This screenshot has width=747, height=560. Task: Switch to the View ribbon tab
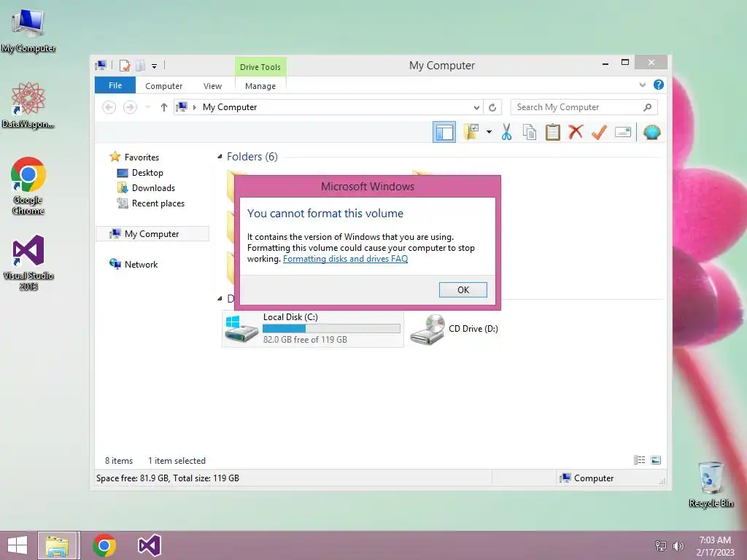click(x=212, y=86)
